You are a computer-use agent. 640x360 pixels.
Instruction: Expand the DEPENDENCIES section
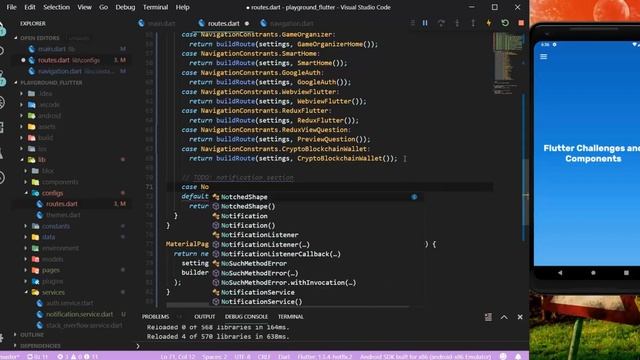pyautogui.click(x=40, y=346)
